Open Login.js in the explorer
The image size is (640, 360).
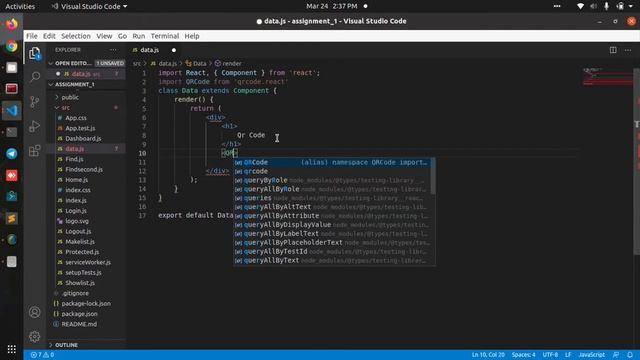click(76, 211)
